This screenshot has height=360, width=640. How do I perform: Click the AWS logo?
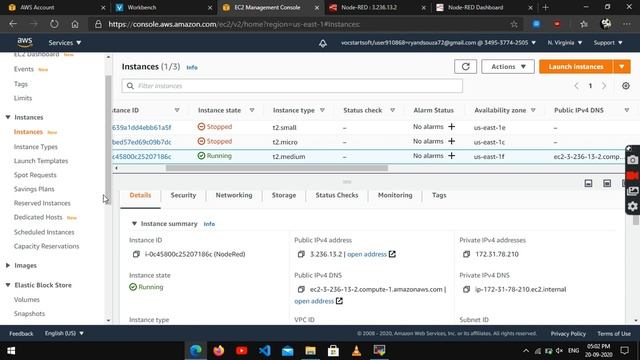point(25,42)
